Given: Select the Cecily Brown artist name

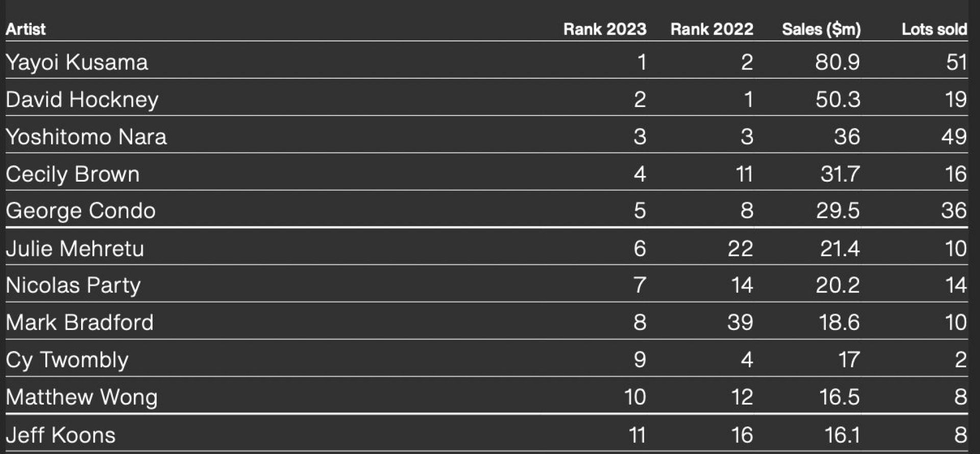Looking at the screenshot, I should (72, 174).
